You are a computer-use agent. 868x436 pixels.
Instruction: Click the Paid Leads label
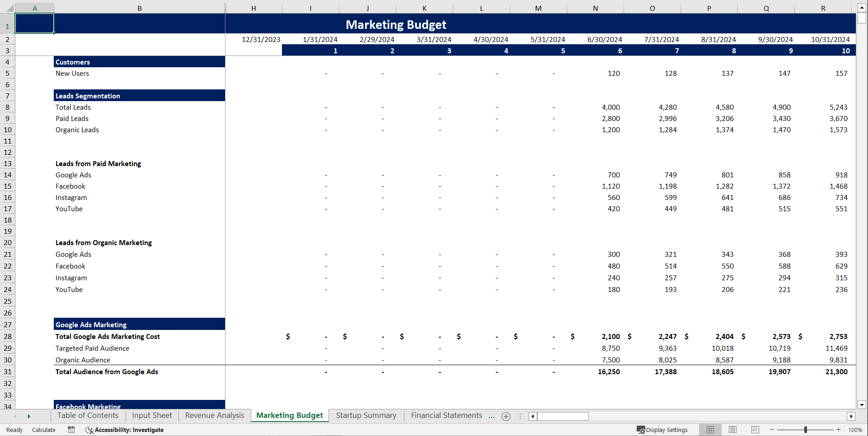72,118
